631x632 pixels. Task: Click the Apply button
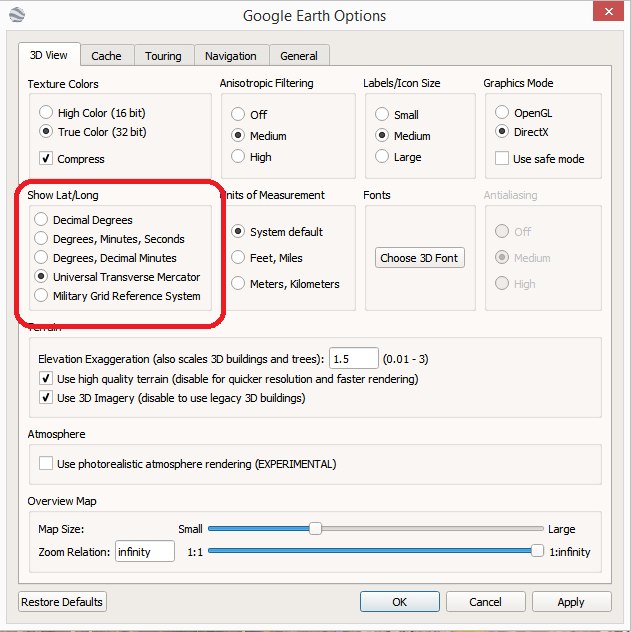(x=571, y=602)
